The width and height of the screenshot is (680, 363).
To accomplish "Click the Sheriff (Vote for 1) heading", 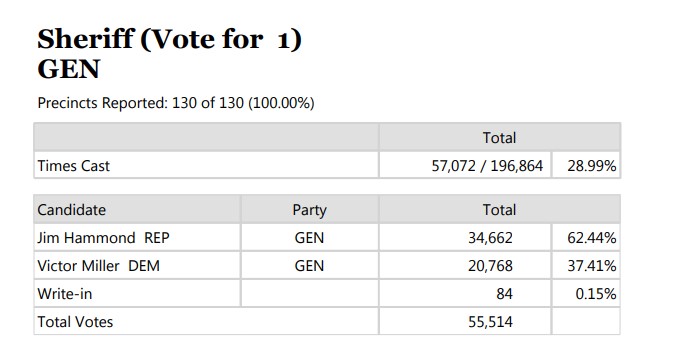I will point(170,39).
